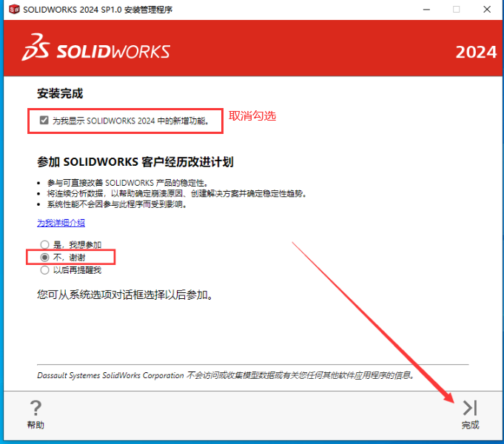Click the Dassault Systemes SolidWorks Corporation disclaimer text
The image size is (504, 444).
(226, 375)
